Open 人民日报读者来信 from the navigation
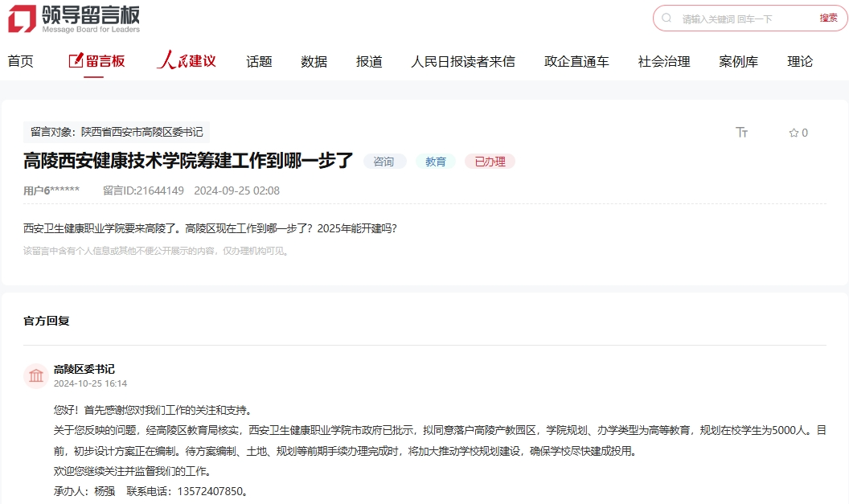849x504 pixels. coord(462,60)
